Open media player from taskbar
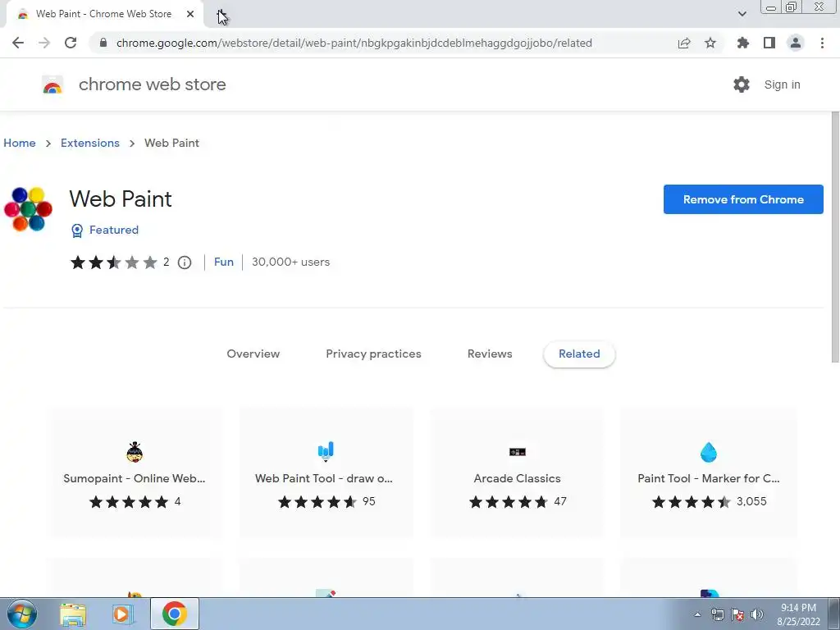Viewport: 840px width, 630px height. (x=122, y=614)
